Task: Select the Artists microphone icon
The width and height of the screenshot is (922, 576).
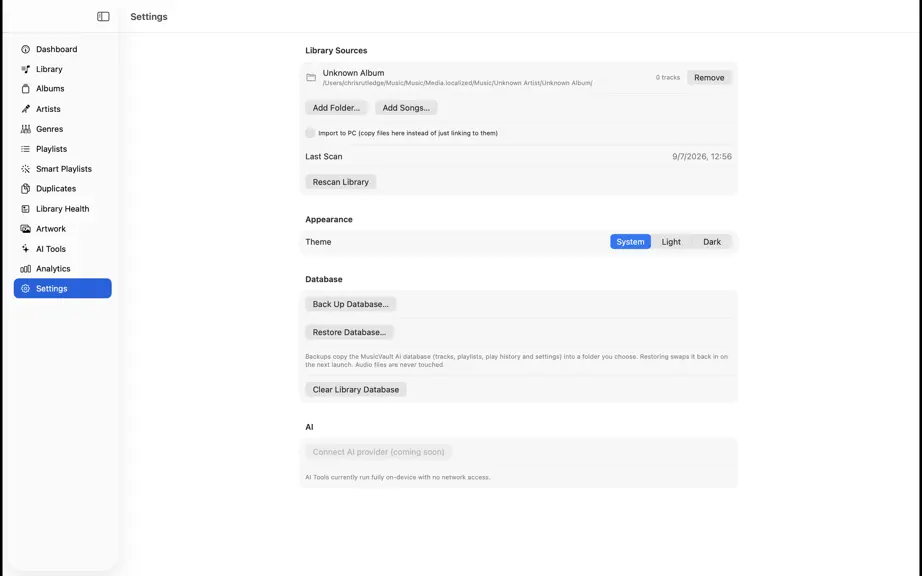Action: tap(25, 109)
